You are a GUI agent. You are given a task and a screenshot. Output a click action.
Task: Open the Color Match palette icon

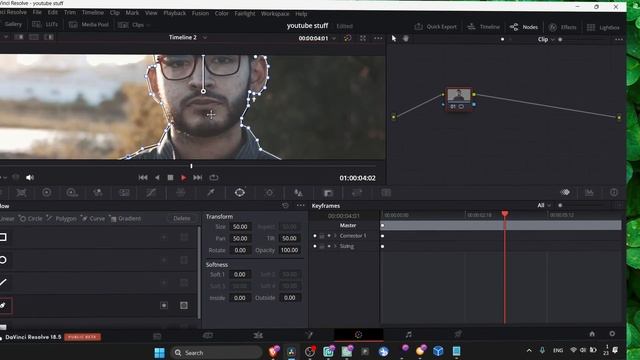tap(21, 193)
